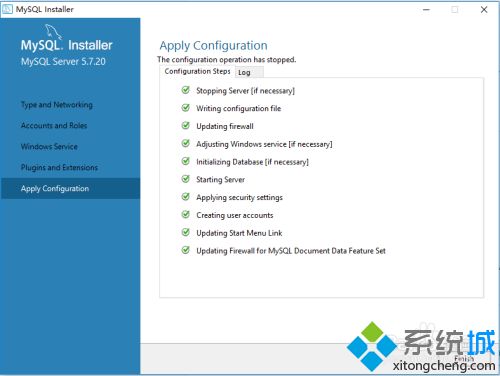Click checkmark beside Initializing Database step
Screen dimensions: 500x376
click(x=186, y=161)
